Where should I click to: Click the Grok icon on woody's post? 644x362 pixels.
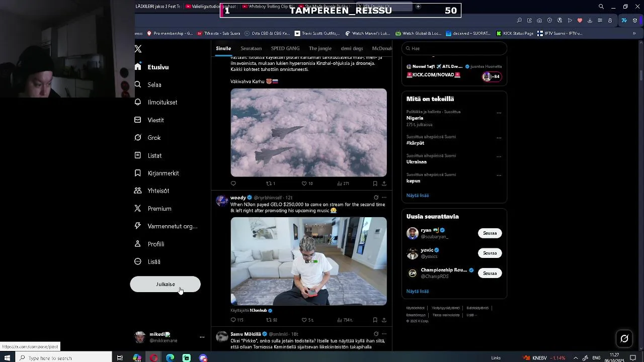[376, 198]
